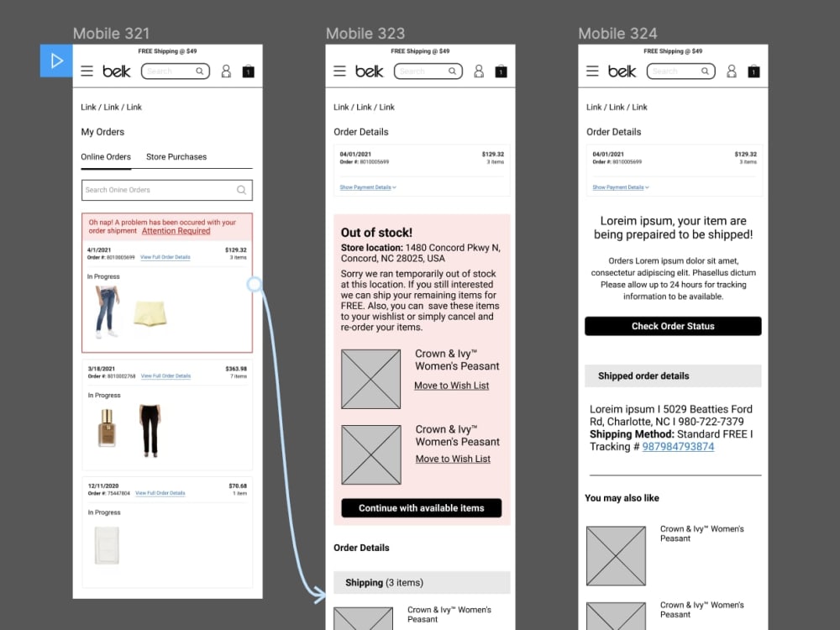Open hamburger menu in Mobile 323
Viewport: 840px width, 630px height.
click(x=339, y=71)
